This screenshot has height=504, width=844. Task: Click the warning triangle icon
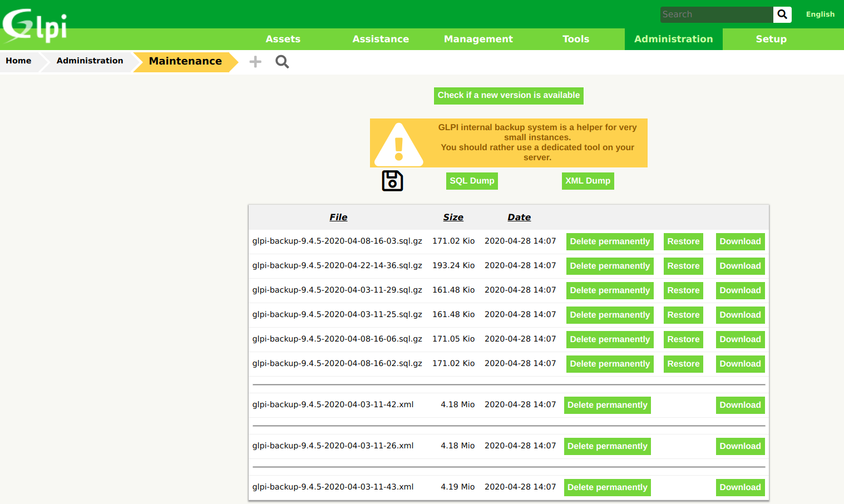click(x=398, y=145)
